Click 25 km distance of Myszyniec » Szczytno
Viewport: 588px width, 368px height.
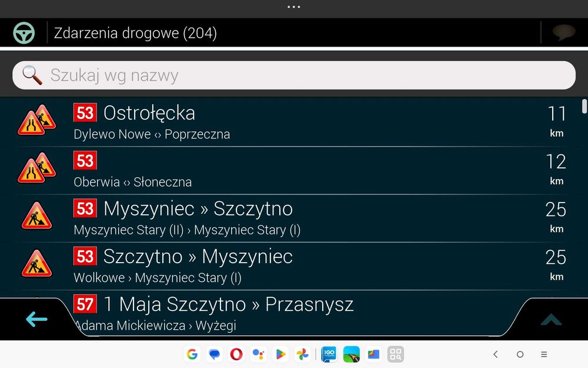pyautogui.click(x=556, y=217)
